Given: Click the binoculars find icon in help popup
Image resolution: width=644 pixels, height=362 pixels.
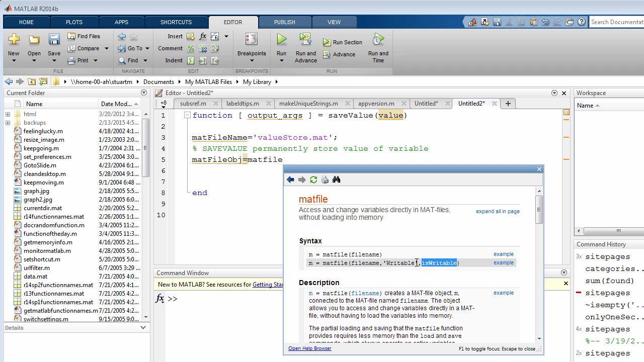Looking at the screenshot, I should pos(337,180).
